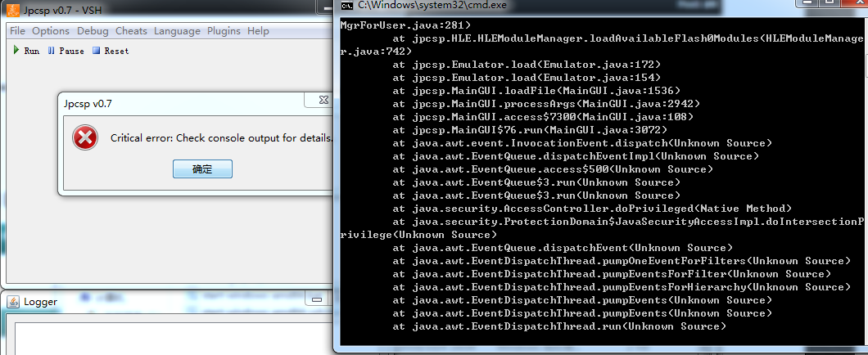This screenshot has height=355, width=868.
Task: Click the Run toolbar button
Action: pos(26,51)
